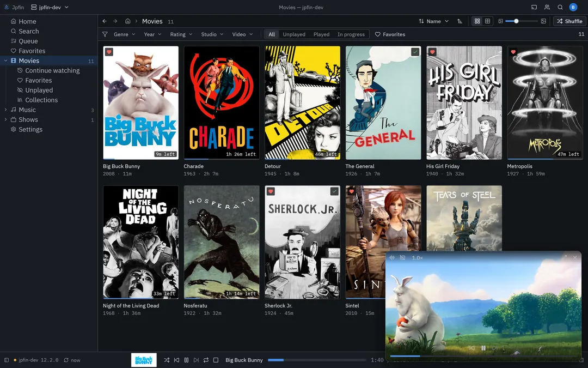This screenshot has width=588, height=368.
Task: Select the In progress filter tab
Action: click(351, 34)
